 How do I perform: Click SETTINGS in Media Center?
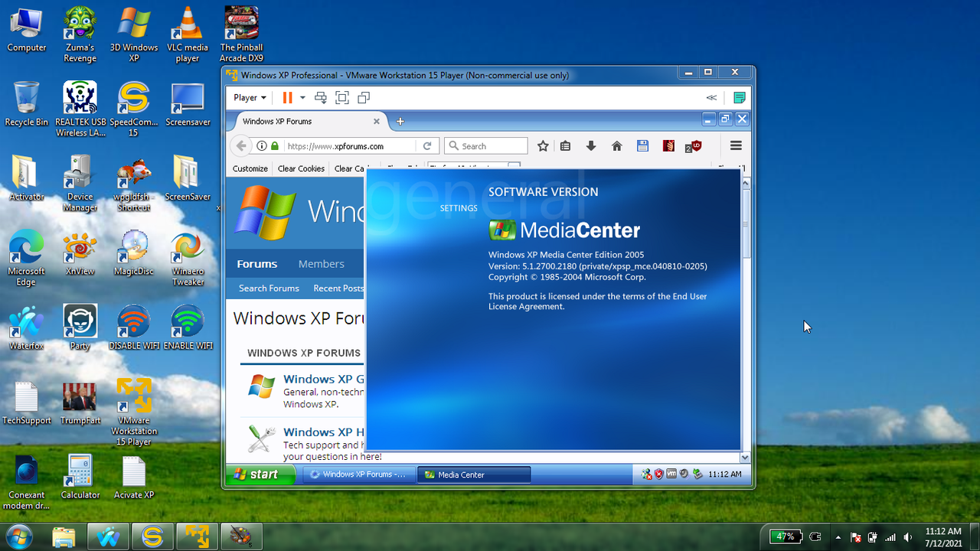[x=459, y=208]
